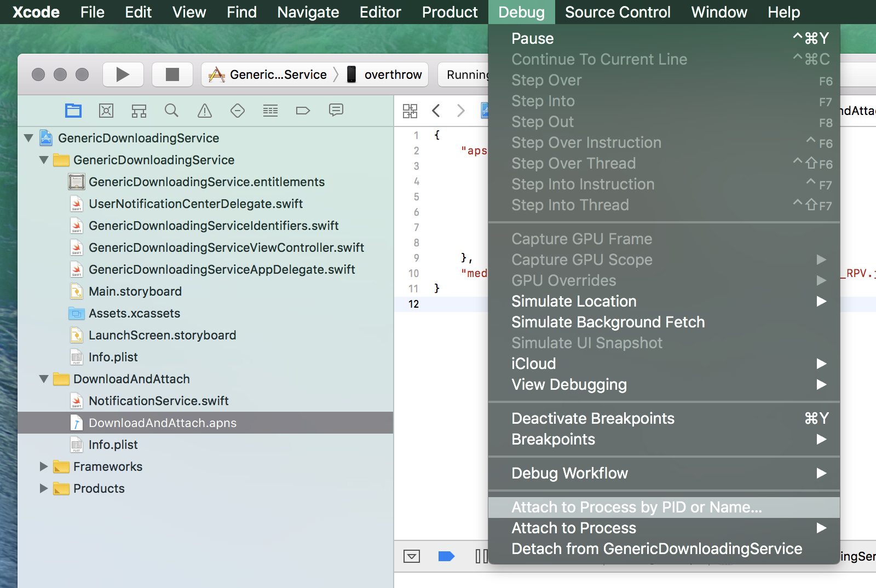Choose Attach to Process by PID or Name

(664, 507)
